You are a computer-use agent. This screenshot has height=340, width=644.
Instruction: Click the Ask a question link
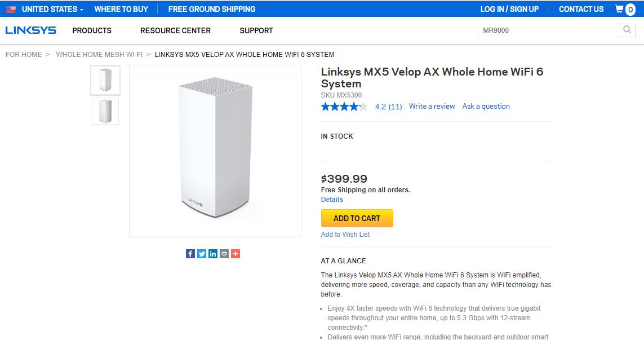(486, 107)
